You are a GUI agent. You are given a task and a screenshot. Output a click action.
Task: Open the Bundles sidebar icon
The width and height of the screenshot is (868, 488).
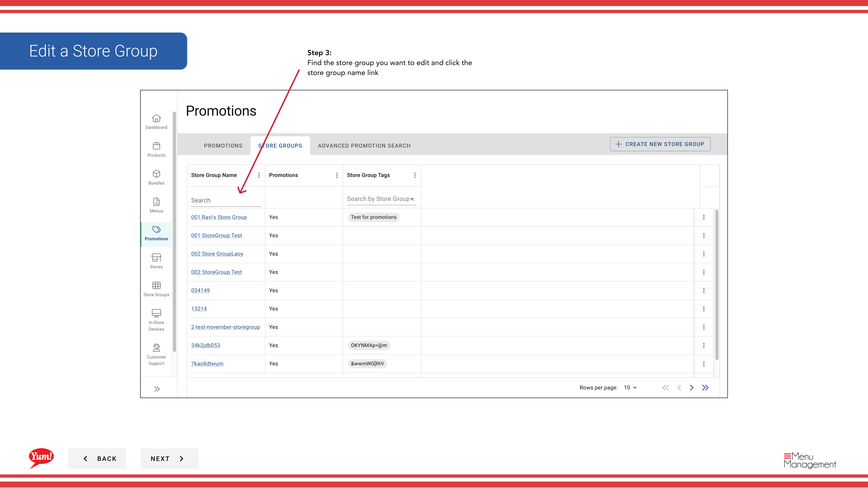(x=156, y=174)
